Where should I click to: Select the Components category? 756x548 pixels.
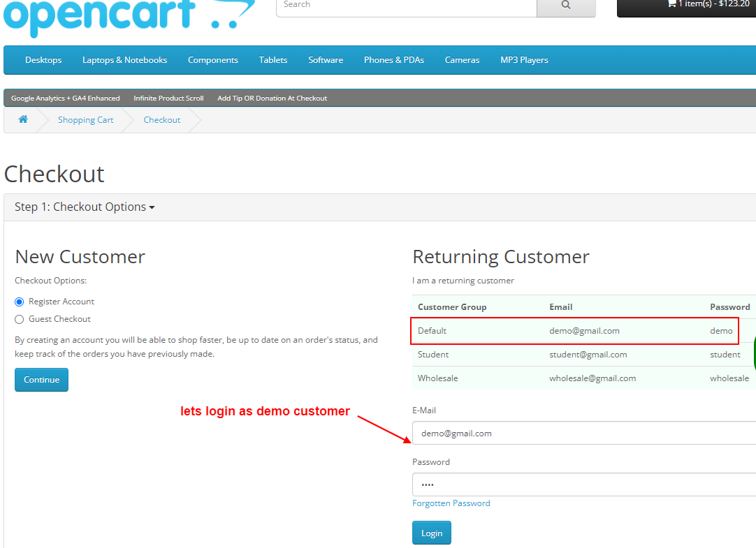[x=212, y=60]
